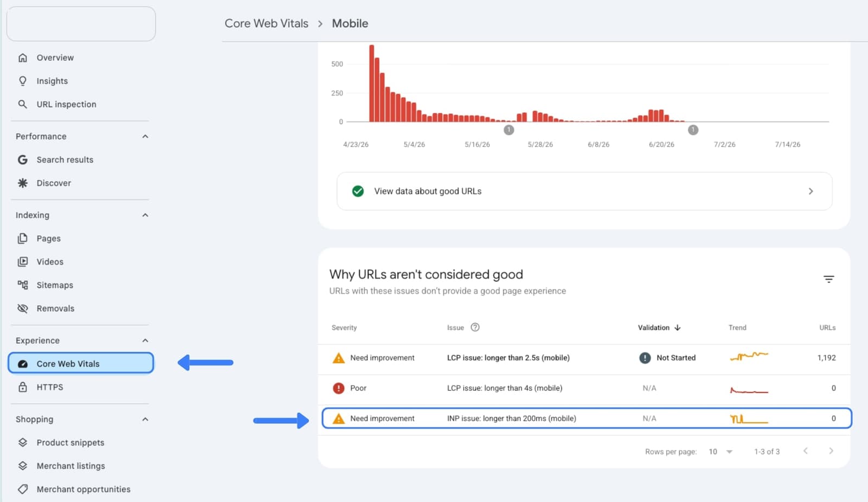868x502 pixels.
Task: Click the green checkmark good URLs icon
Action: (358, 191)
